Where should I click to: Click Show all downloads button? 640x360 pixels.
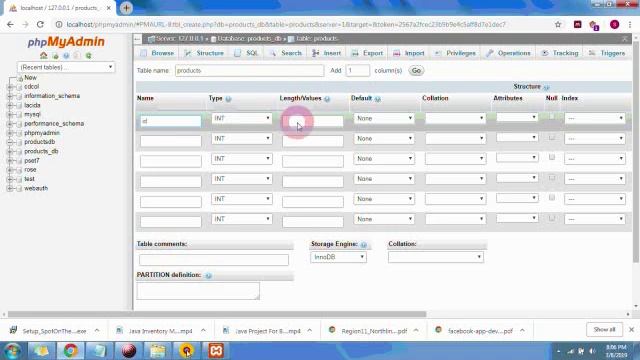(x=604, y=329)
